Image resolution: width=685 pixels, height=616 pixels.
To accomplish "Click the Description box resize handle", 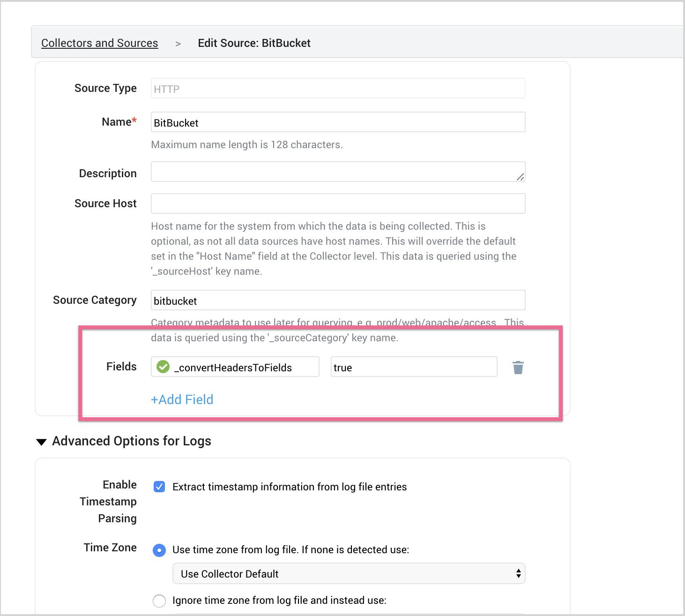I will 521,178.
